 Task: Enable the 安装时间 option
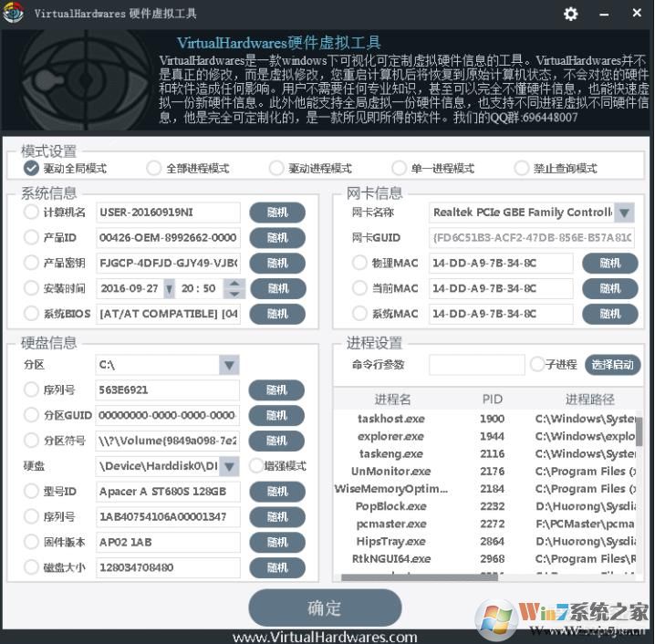[x=31, y=287]
